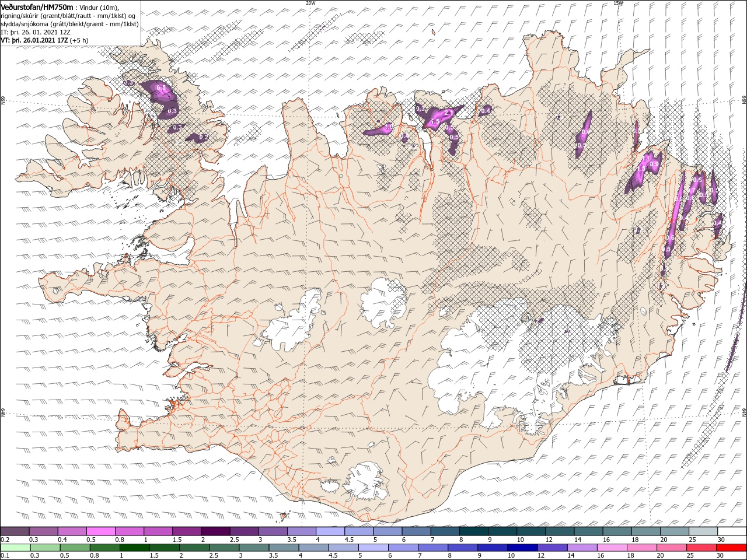Image resolution: width=747 pixels, height=560 pixels.
Task: Click the '2.1' precipitation value on the north coast
Action: (449, 113)
